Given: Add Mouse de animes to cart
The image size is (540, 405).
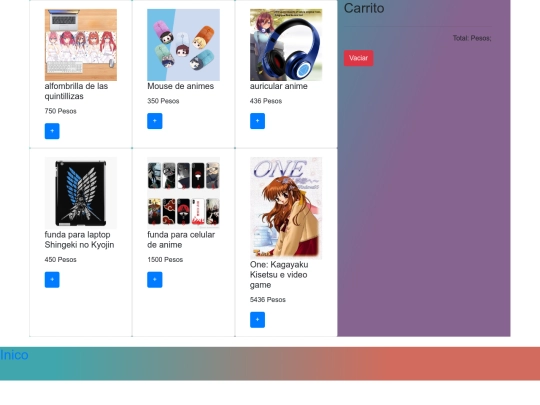Looking at the screenshot, I should click(155, 121).
